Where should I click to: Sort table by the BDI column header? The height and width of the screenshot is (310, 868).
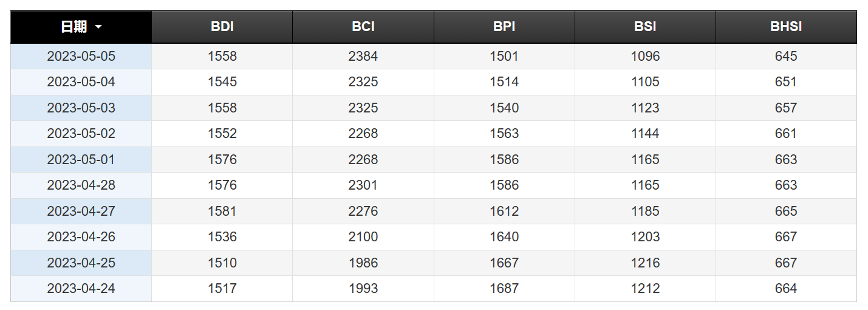pos(222,27)
